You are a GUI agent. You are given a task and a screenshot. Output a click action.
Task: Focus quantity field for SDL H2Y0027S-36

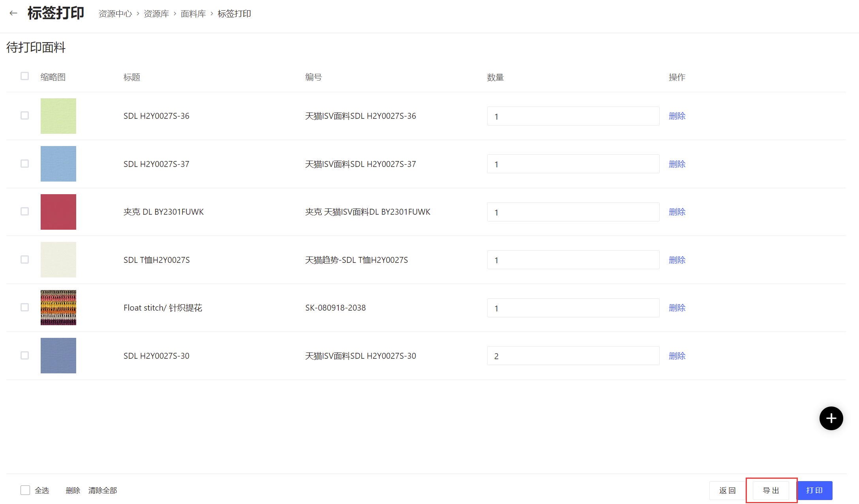[x=573, y=116]
